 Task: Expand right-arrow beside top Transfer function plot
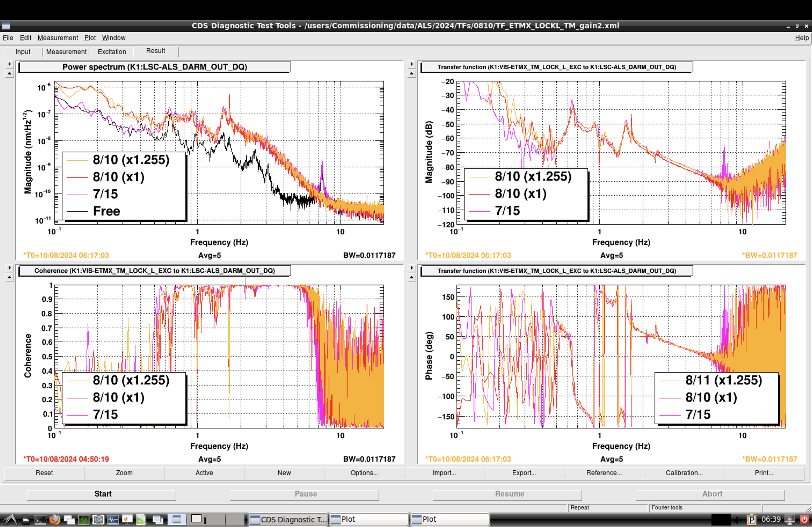pos(412,64)
